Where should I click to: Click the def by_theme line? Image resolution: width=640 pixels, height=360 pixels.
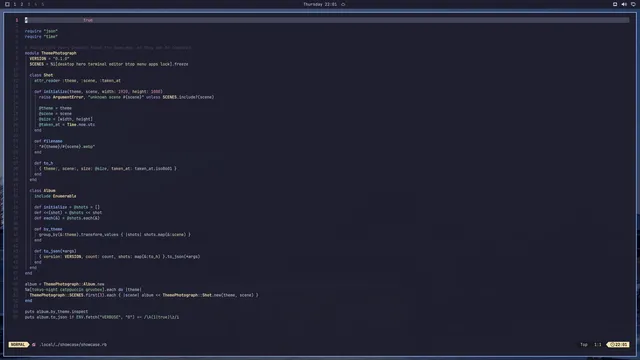tap(48, 229)
